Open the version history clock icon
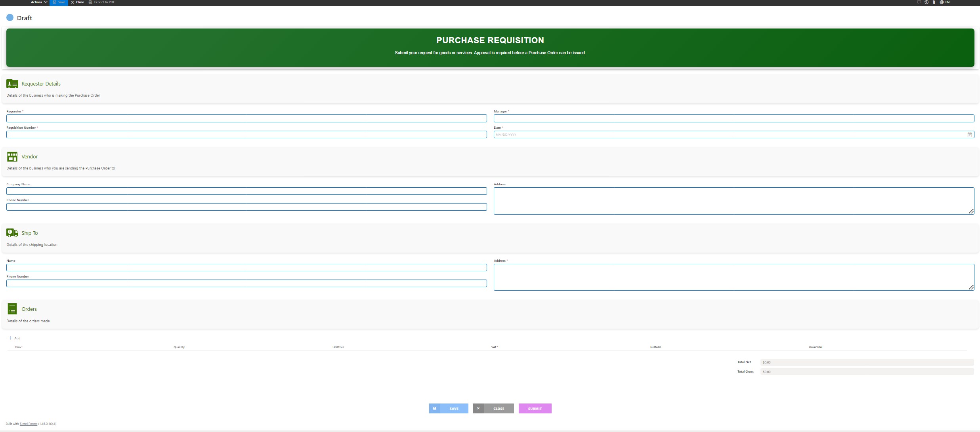 (927, 2)
